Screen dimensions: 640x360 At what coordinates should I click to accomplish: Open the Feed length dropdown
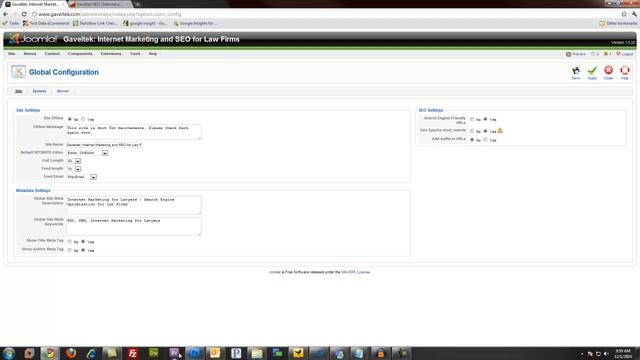click(x=74, y=169)
